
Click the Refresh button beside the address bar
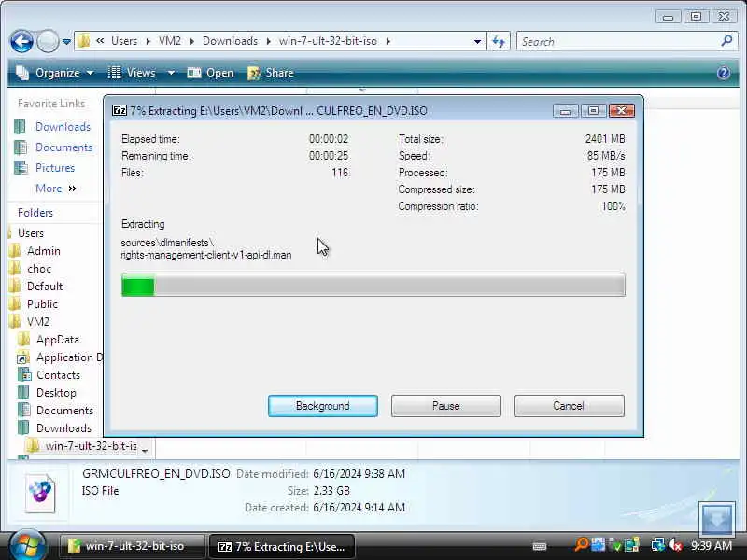coord(499,41)
